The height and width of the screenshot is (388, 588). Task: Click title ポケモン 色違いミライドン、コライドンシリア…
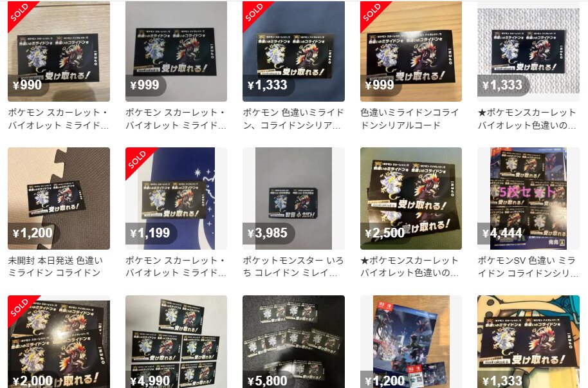[x=293, y=118]
